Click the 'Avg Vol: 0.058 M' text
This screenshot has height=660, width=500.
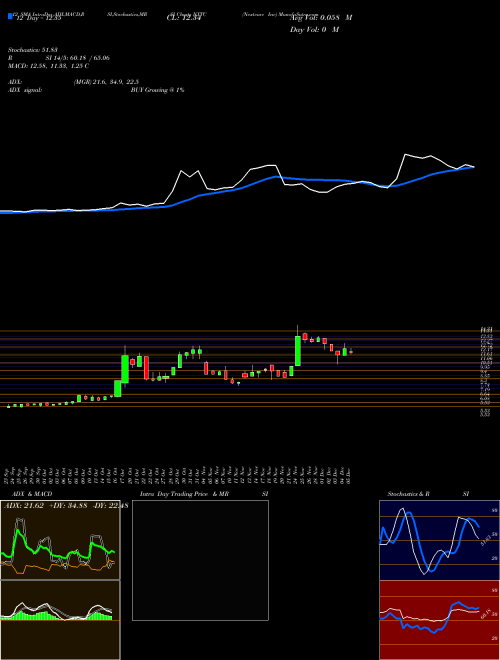click(321, 18)
